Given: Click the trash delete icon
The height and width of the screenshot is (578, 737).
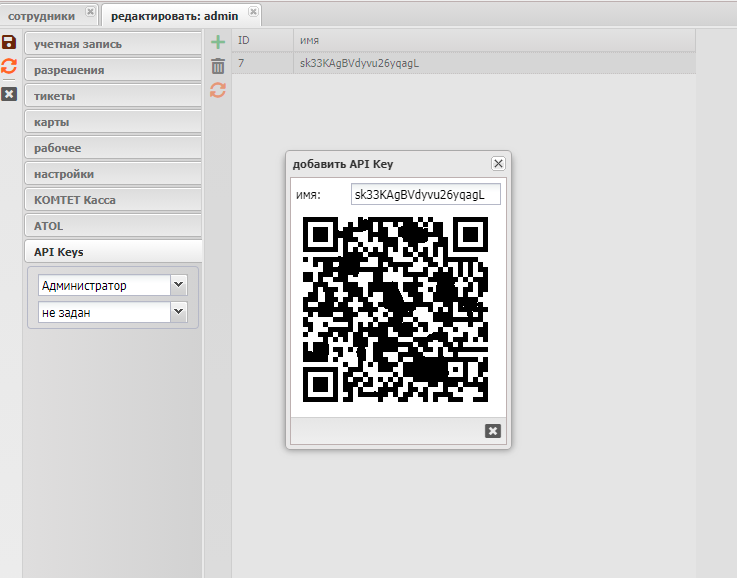Looking at the screenshot, I should tap(218, 66).
